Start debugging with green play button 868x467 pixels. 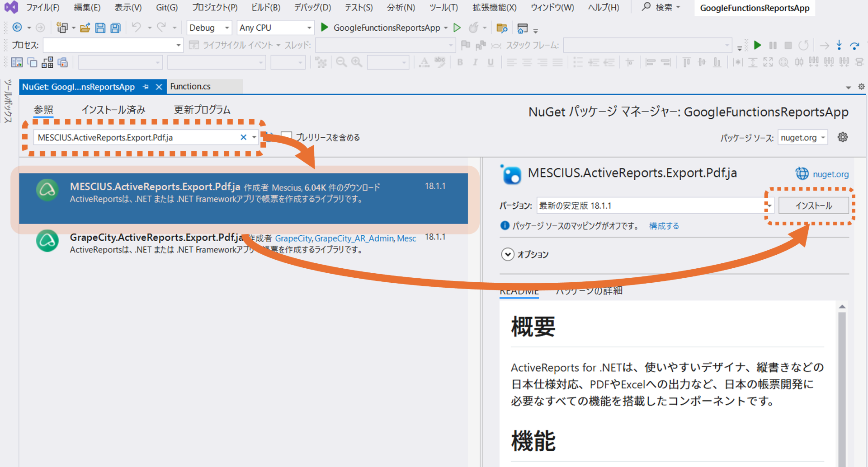(324, 28)
